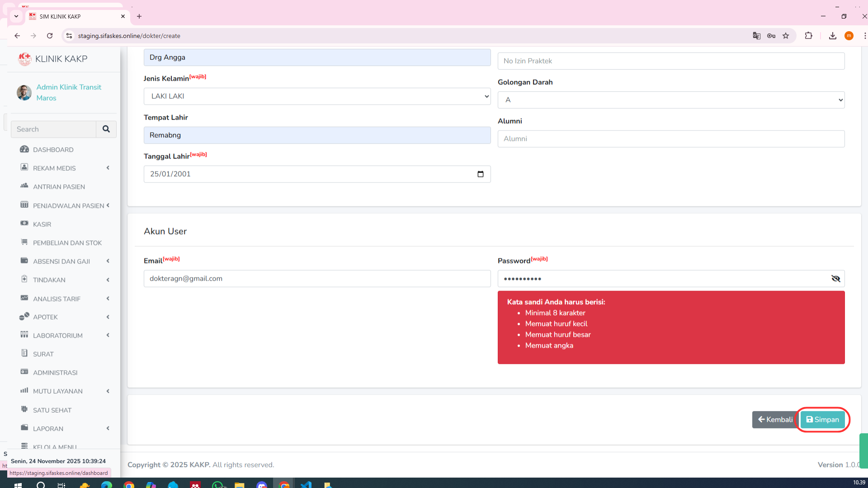Click the Kembali back button
Screen dimensions: 868x488
point(775,419)
